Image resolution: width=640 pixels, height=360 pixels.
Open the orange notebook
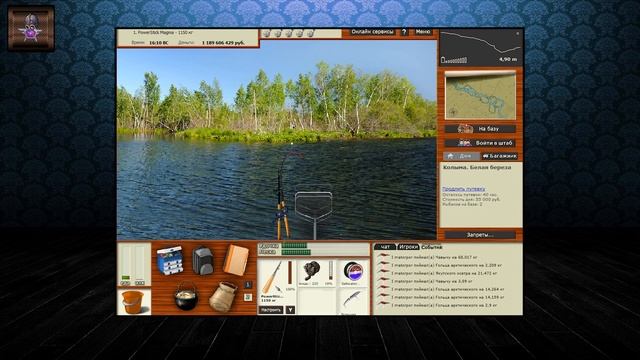click(236, 260)
